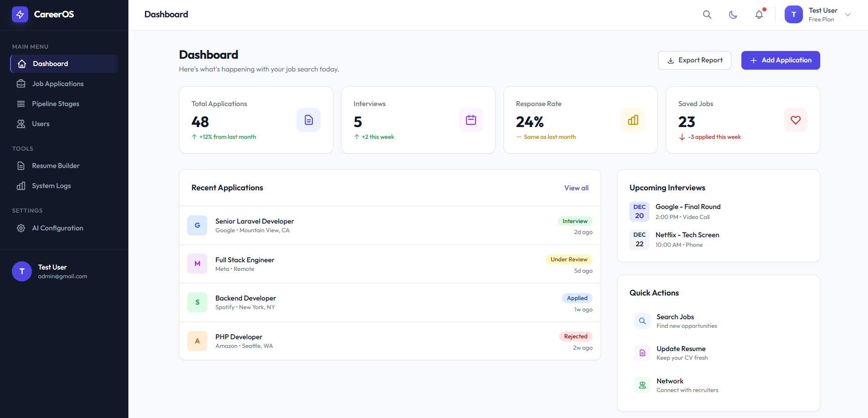
Task: Open the AI Configuration gear icon
Action: click(21, 228)
